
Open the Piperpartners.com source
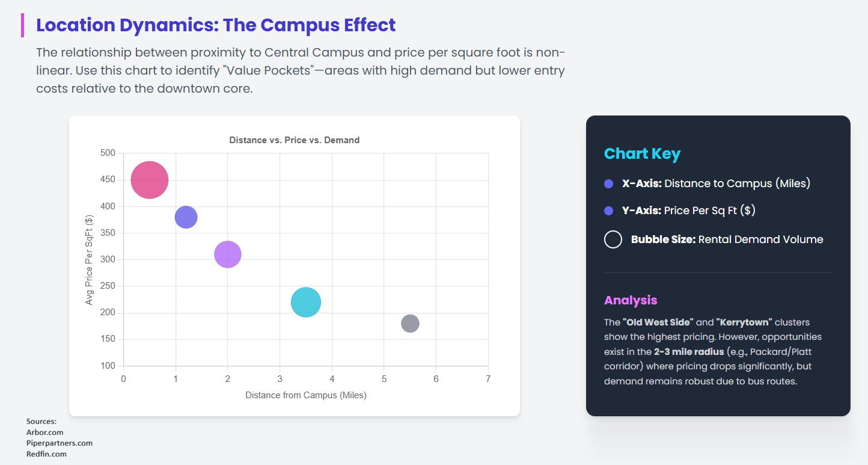pyautogui.click(x=60, y=443)
